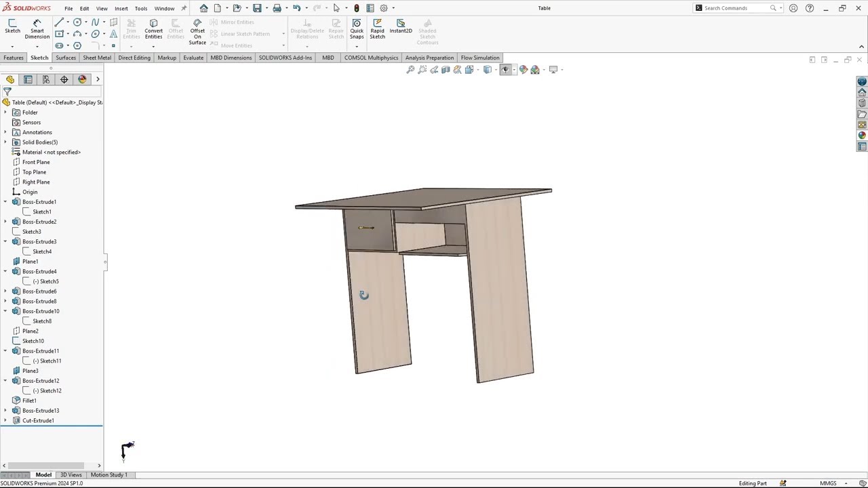Viewport: 868px width, 488px height.
Task: Open the File menu
Action: [68, 8]
